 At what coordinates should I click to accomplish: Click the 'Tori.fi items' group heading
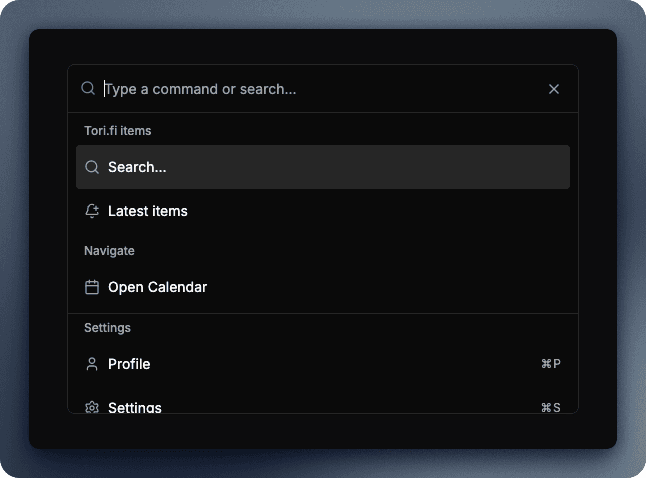[118, 131]
